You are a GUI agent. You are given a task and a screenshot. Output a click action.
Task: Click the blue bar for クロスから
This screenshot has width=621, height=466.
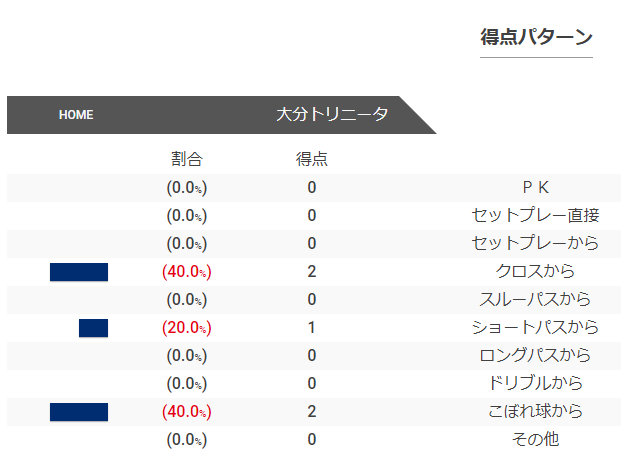pyautogui.click(x=79, y=272)
